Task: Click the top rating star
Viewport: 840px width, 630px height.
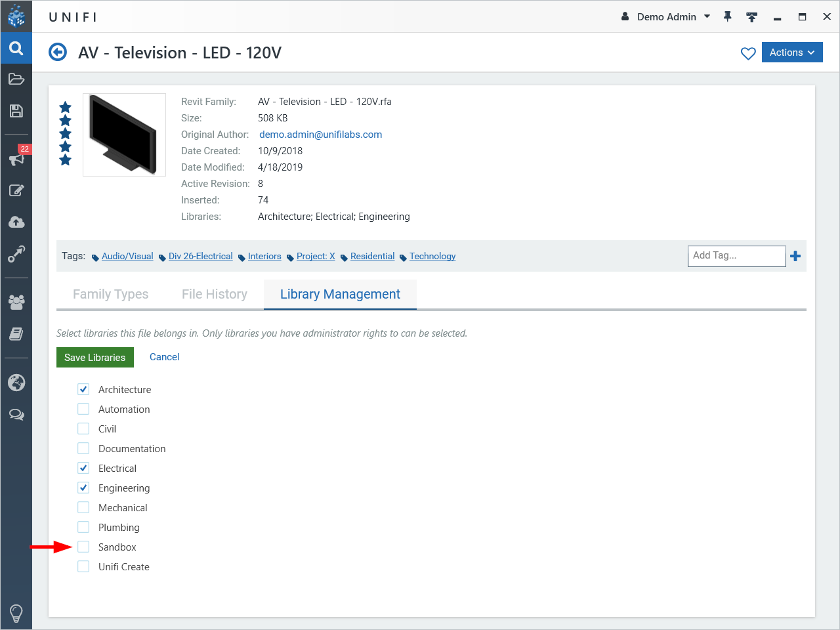Action: [x=65, y=107]
